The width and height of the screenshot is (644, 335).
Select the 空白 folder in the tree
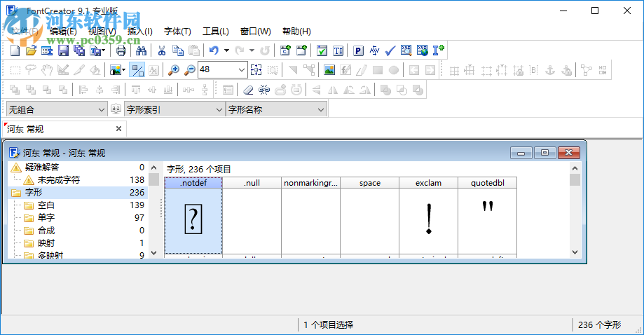(46, 205)
